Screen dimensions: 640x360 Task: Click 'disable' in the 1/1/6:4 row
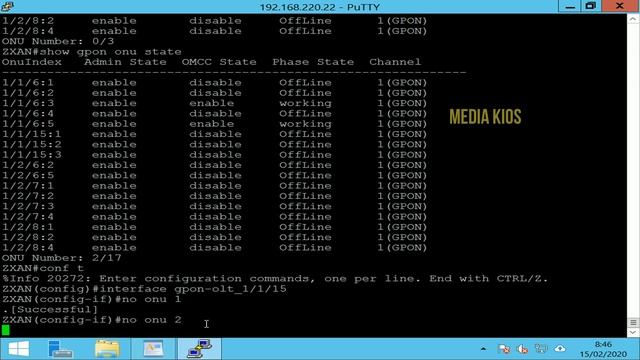point(215,113)
